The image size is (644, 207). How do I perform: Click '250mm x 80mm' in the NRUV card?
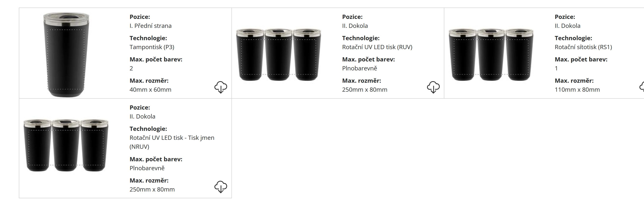point(152,190)
